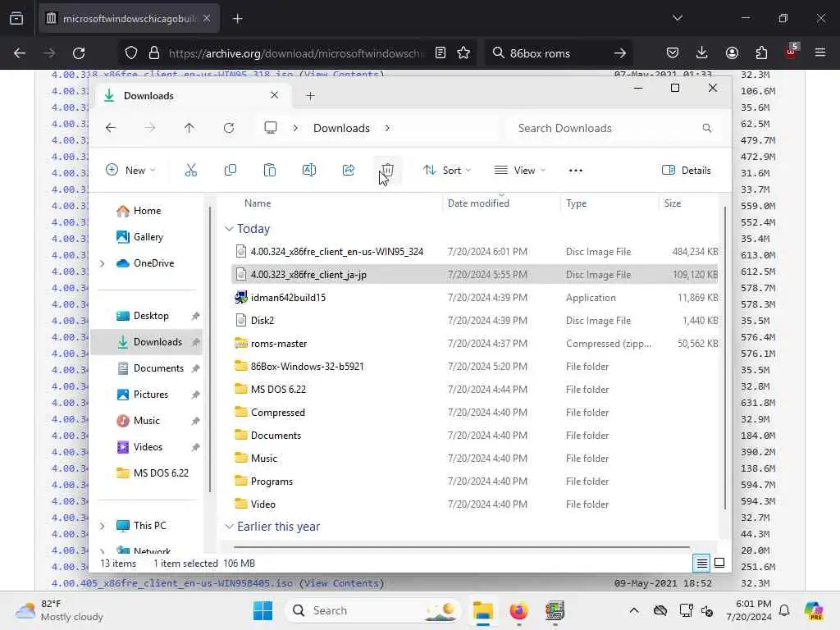Click the 4.00.405 WIN95 iso link in Firefox

pos(217,583)
